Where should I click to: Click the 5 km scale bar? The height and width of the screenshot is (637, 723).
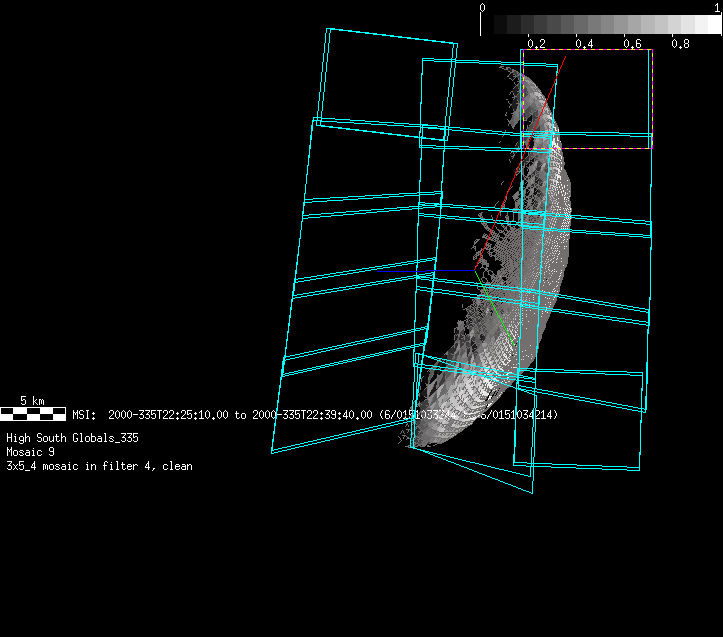pos(33,413)
